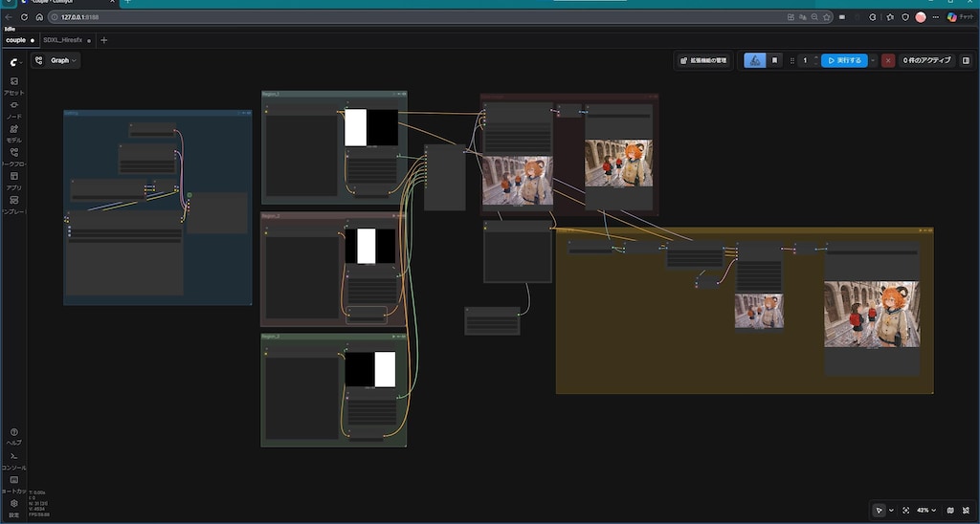The width and height of the screenshot is (980, 524).
Task: Click the sampler preview image in the red group
Action: 518,181
